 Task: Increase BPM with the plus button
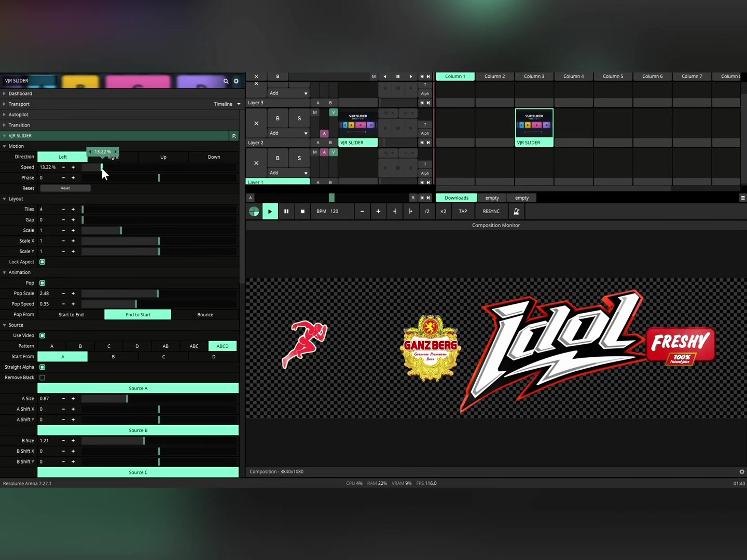point(378,212)
